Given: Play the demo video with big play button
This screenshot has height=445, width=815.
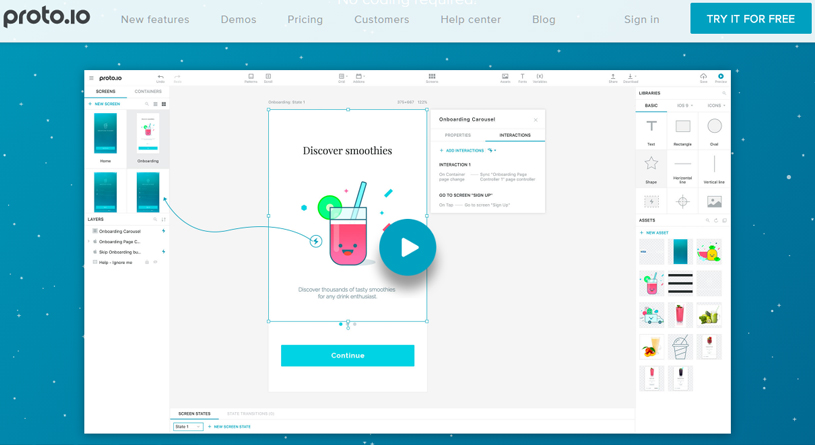Looking at the screenshot, I should (x=408, y=247).
